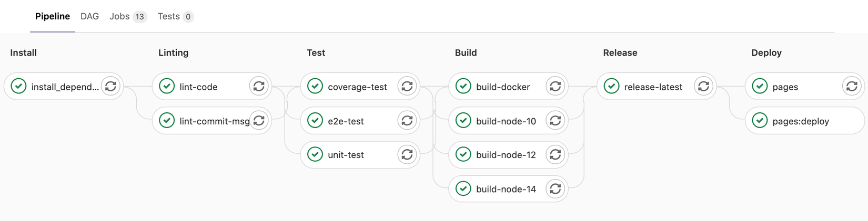
Task: Switch to the DAG tab
Action: click(89, 16)
